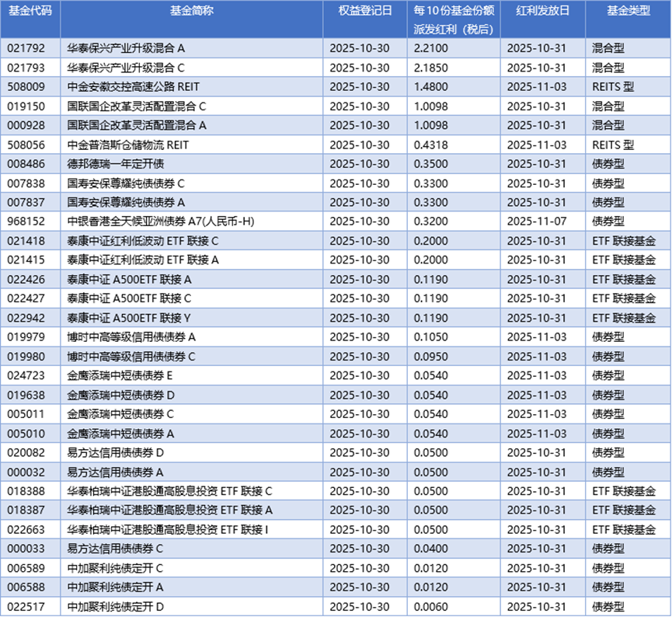Click fund name 金鹰添瑞中短债债券 D
The width and height of the screenshot is (672, 617).
click(121, 396)
